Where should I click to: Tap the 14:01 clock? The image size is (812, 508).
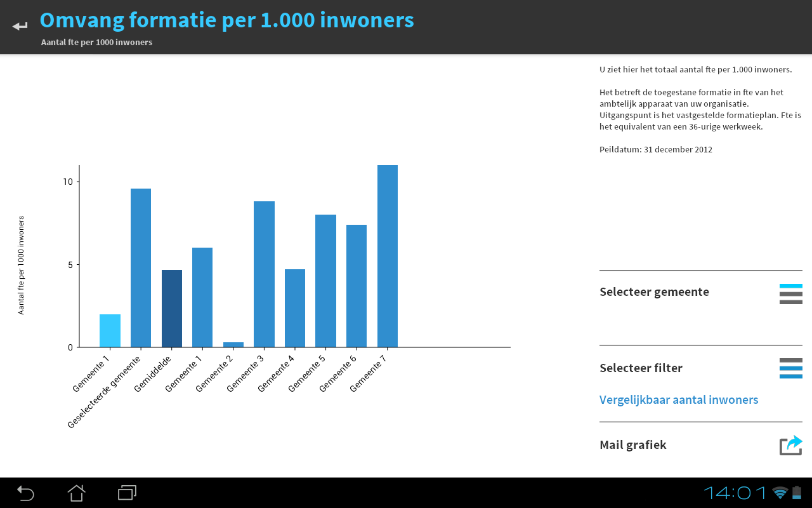point(736,493)
